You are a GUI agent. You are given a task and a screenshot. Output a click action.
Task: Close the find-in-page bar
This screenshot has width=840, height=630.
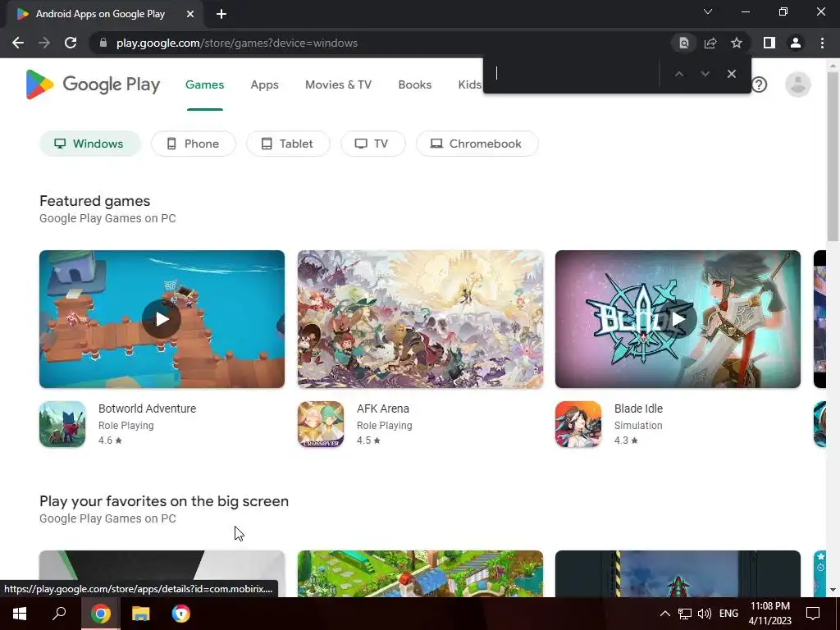tap(731, 74)
